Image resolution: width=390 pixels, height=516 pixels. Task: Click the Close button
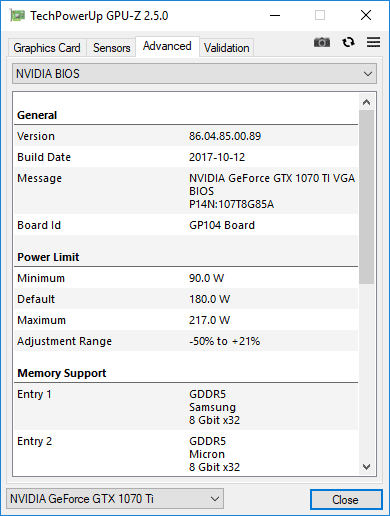(x=346, y=499)
